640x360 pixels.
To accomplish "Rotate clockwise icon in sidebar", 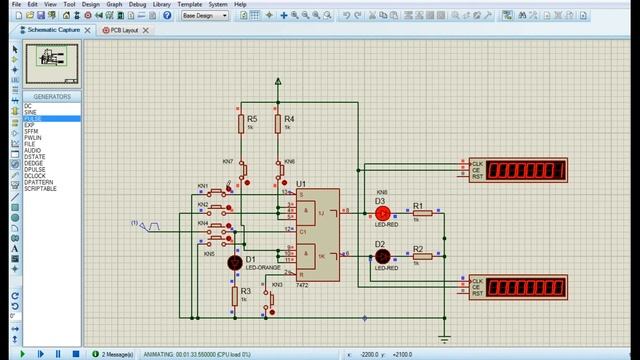I will pyautogui.click(x=15, y=296).
